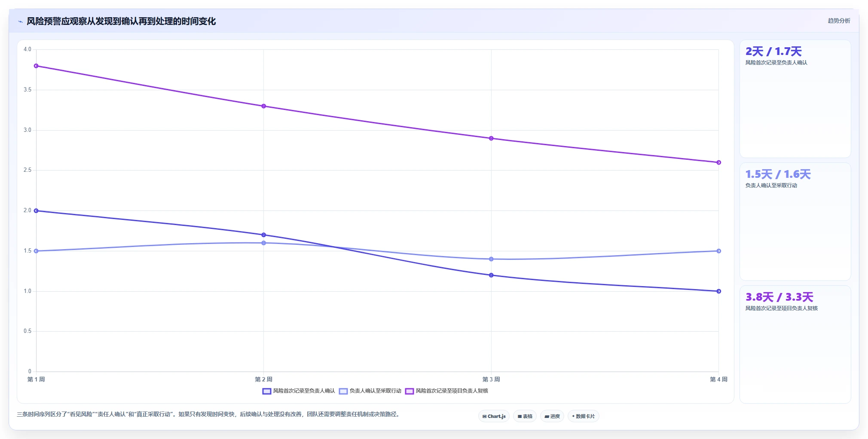
Task: Open the 2天 / 1.7天 stat card
Action: pos(795,99)
